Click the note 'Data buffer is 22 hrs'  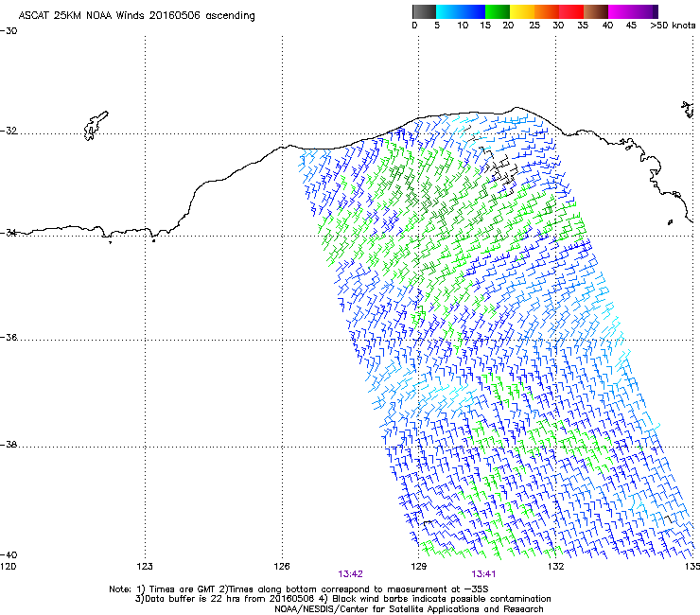point(193,599)
